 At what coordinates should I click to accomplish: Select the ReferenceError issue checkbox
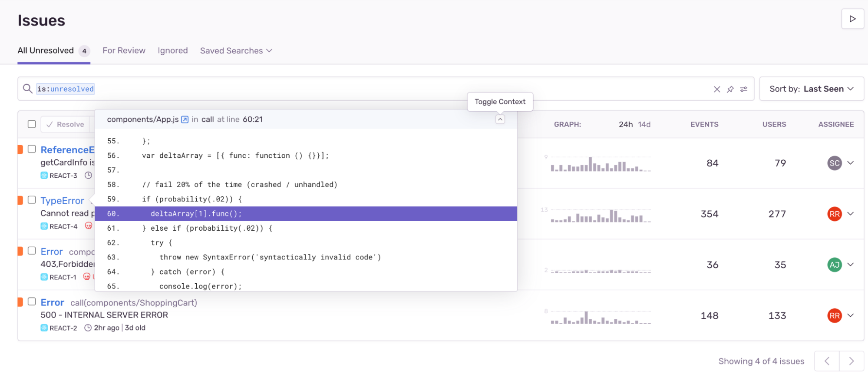click(x=32, y=149)
